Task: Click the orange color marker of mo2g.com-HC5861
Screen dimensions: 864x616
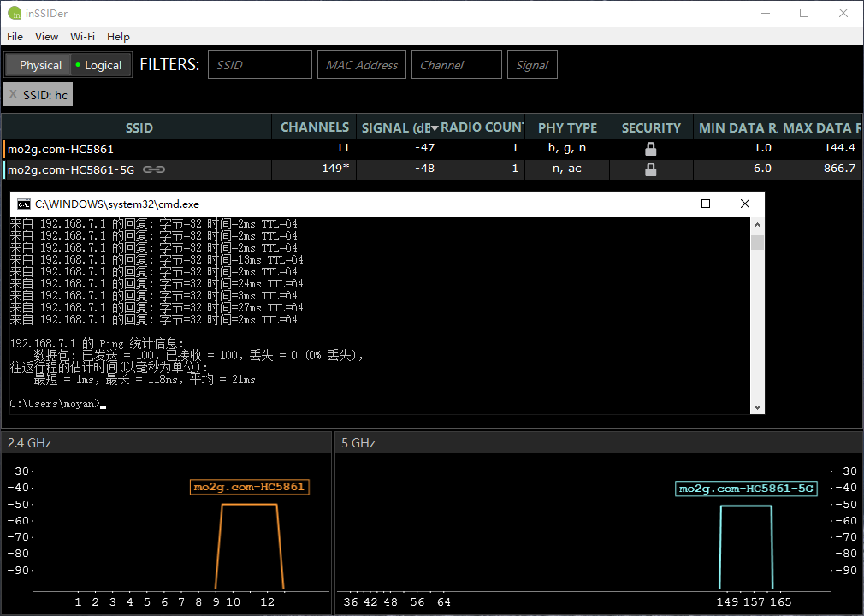Action: point(4,149)
